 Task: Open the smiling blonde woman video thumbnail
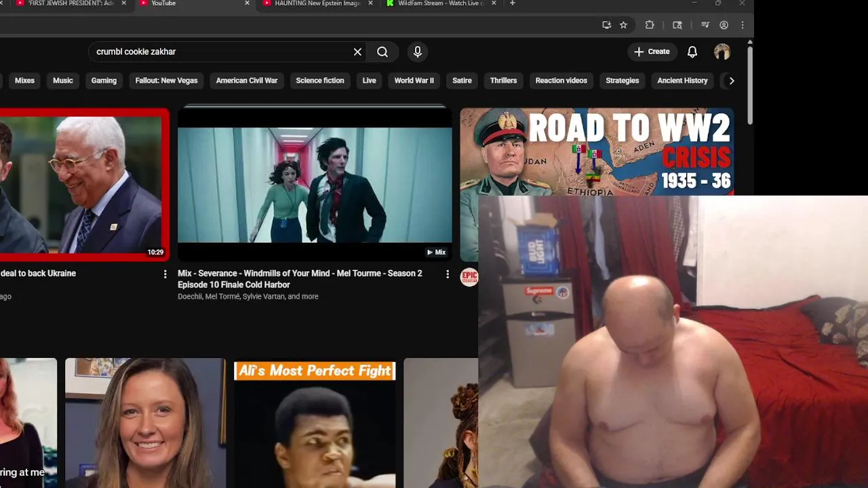(x=145, y=424)
